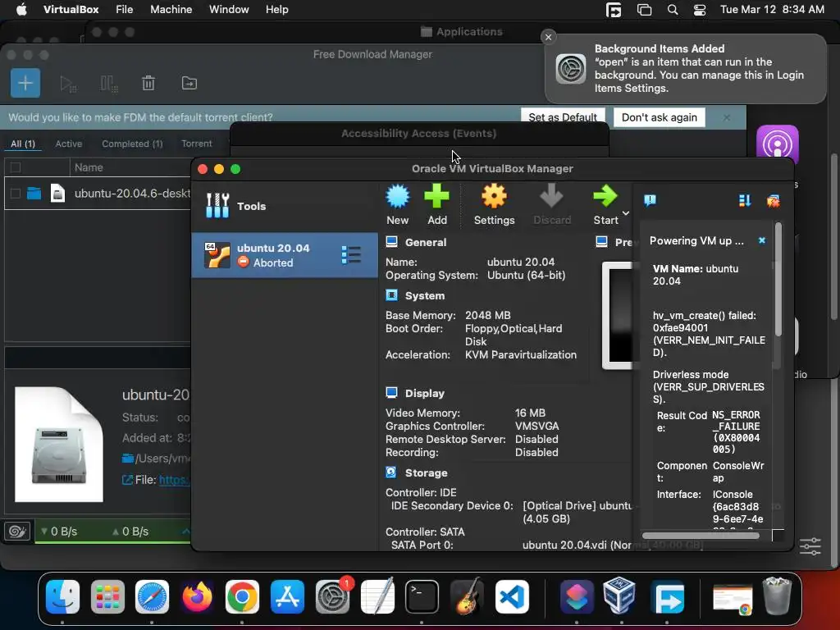Click Don't ask again button
This screenshot has height=630, width=840.
click(660, 117)
